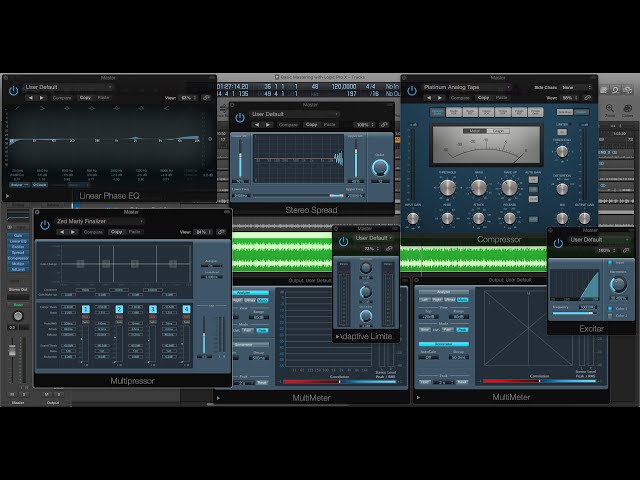The width and height of the screenshot is (640, 480).
Task: Turn the Compressor Make Up knob
Action: [x=509, y=188]
